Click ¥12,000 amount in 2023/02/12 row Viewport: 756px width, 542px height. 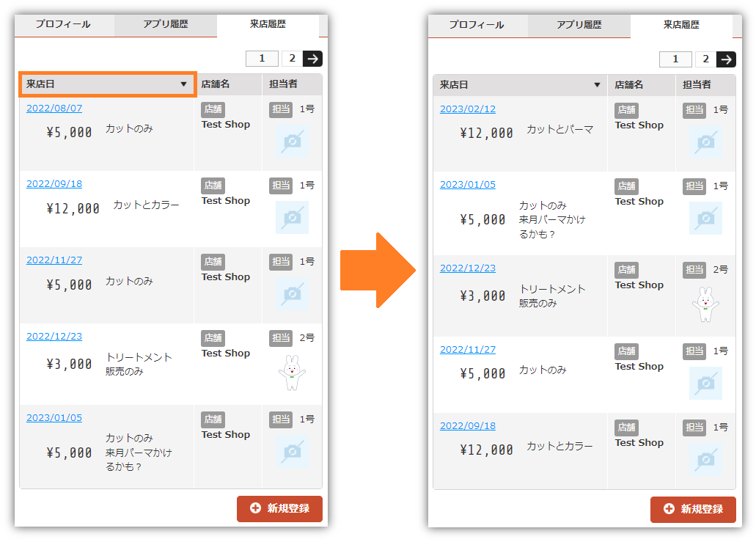(486, 133)
